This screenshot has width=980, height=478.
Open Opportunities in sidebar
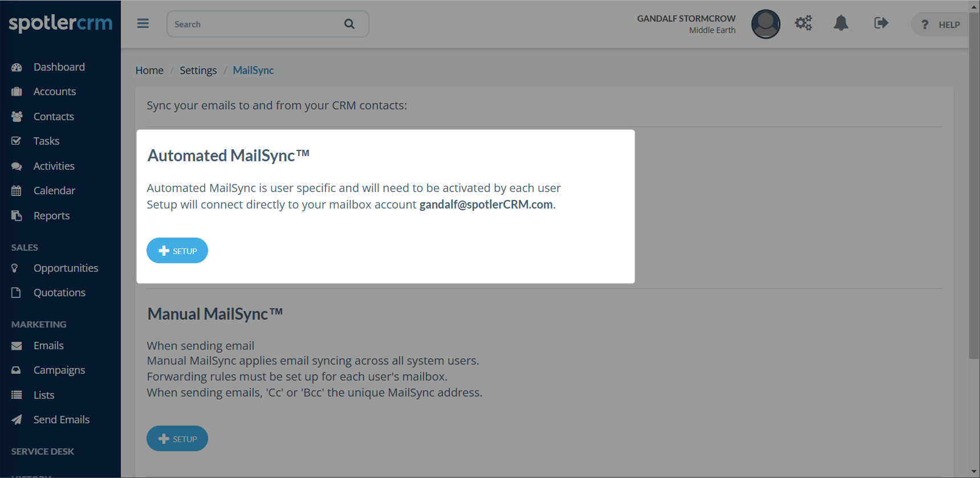click(x=66, y=268)
